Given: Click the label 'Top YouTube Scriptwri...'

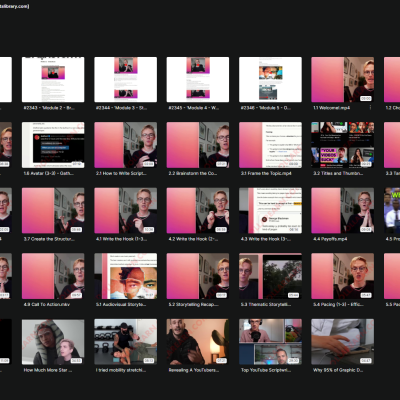Looking at the screenshot, I should pos(266,370).
